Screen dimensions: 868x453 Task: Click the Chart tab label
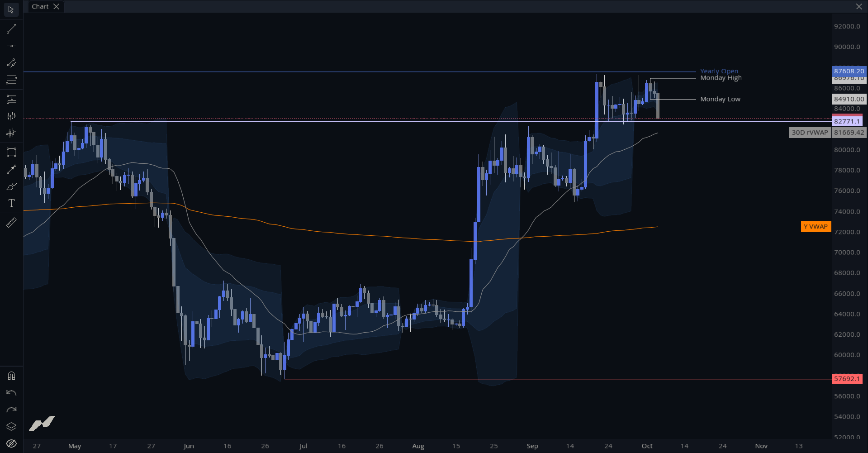40,6
